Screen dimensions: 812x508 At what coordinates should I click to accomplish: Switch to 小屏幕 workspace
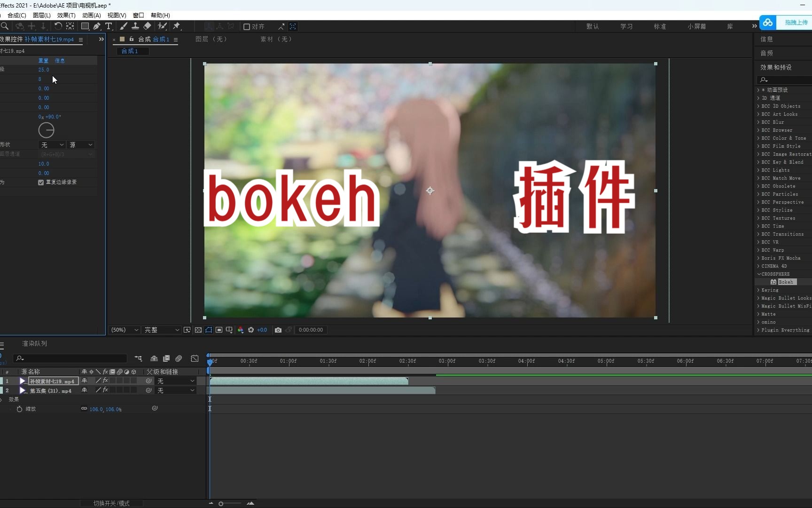tap(697, 26)
